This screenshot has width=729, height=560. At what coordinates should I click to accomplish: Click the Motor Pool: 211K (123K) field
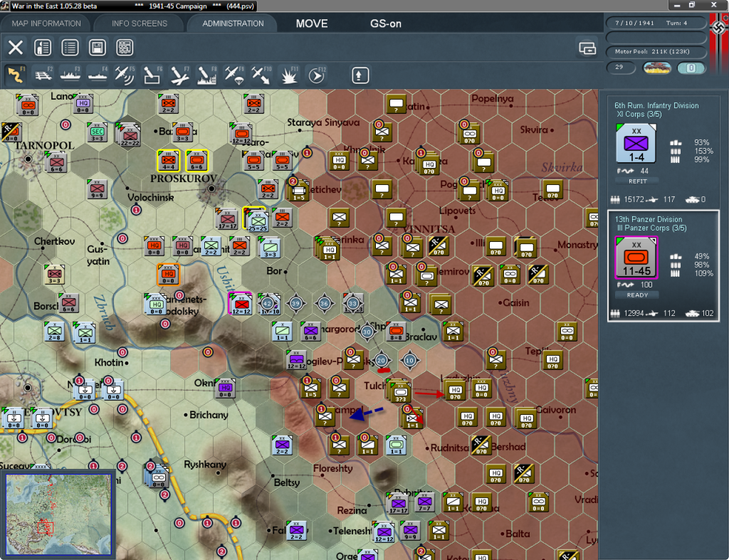point(656,51)
